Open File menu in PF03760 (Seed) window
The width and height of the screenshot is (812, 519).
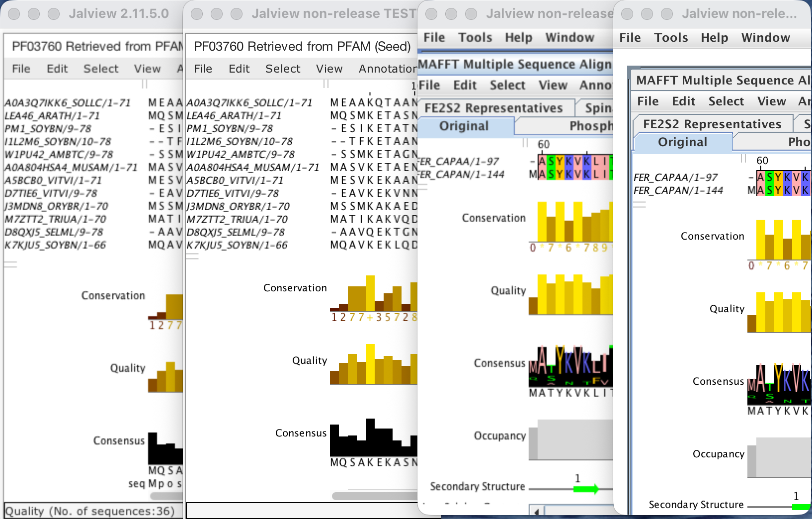[203, 69]
